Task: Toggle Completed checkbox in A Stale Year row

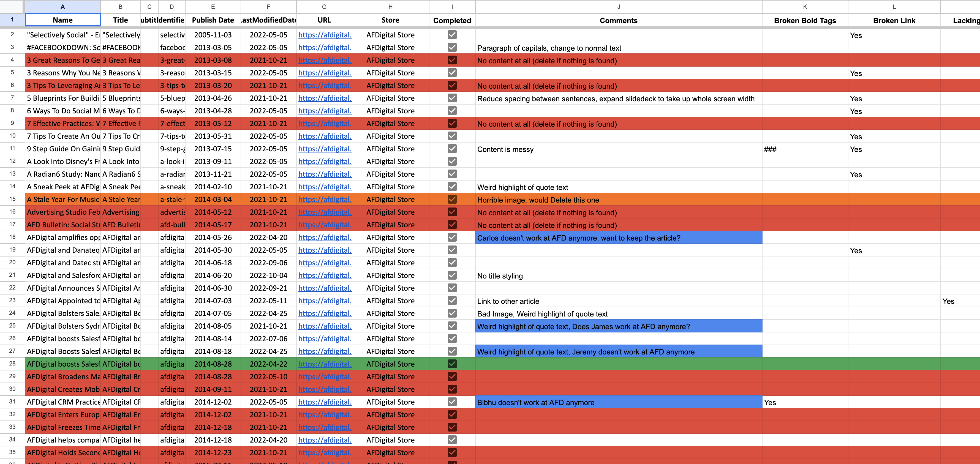Action: coord(452,199)
